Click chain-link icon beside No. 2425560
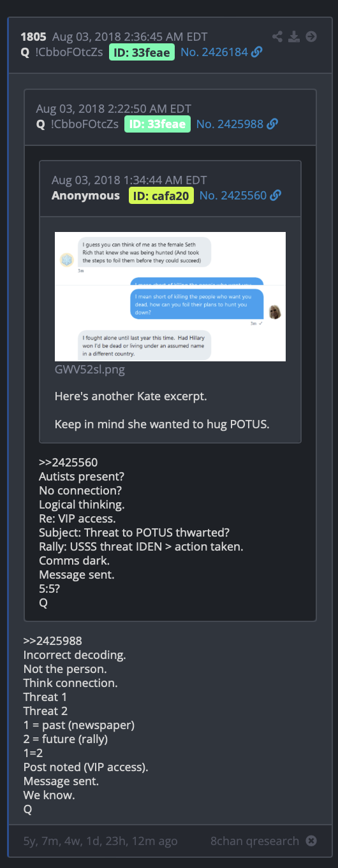 [276, 196]
